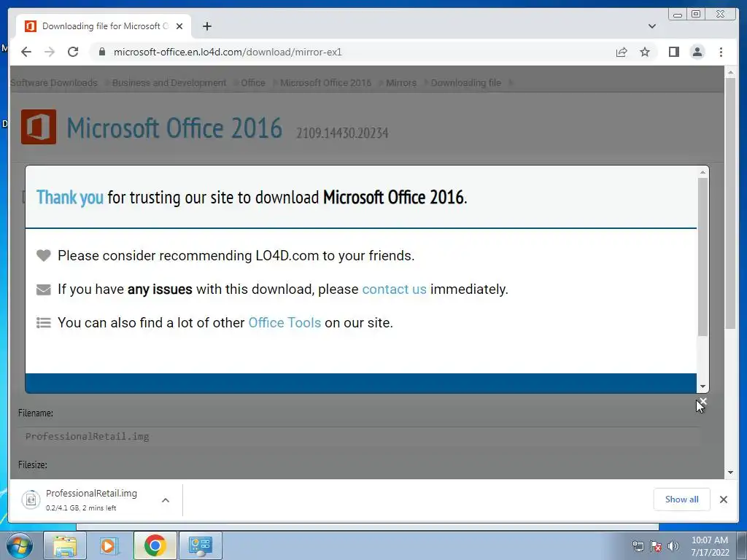Screen dimensions: 747x560
Task: Open the network tray icon
Action: point(638,546)
